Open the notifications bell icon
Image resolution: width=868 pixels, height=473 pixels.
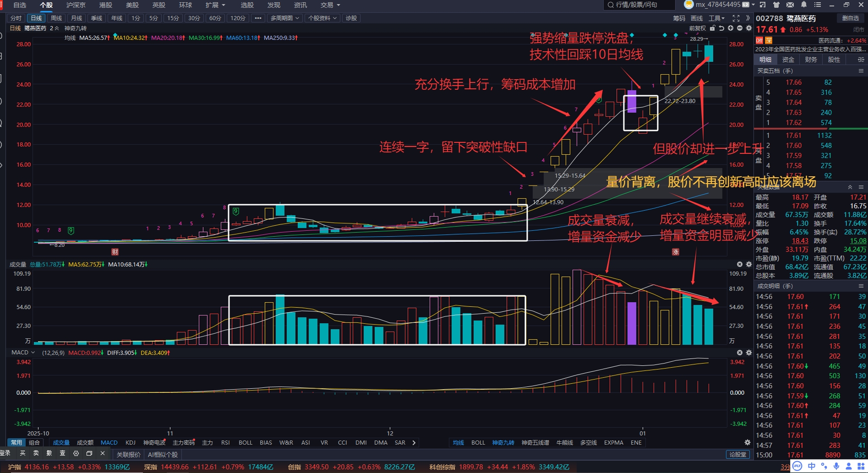(803, 5)
